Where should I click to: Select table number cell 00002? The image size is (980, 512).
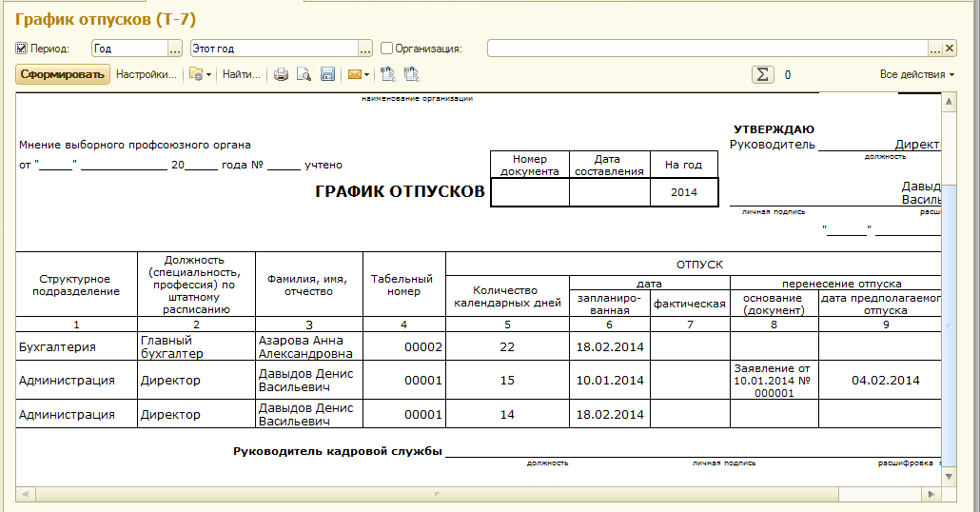(x=404, y=347)
